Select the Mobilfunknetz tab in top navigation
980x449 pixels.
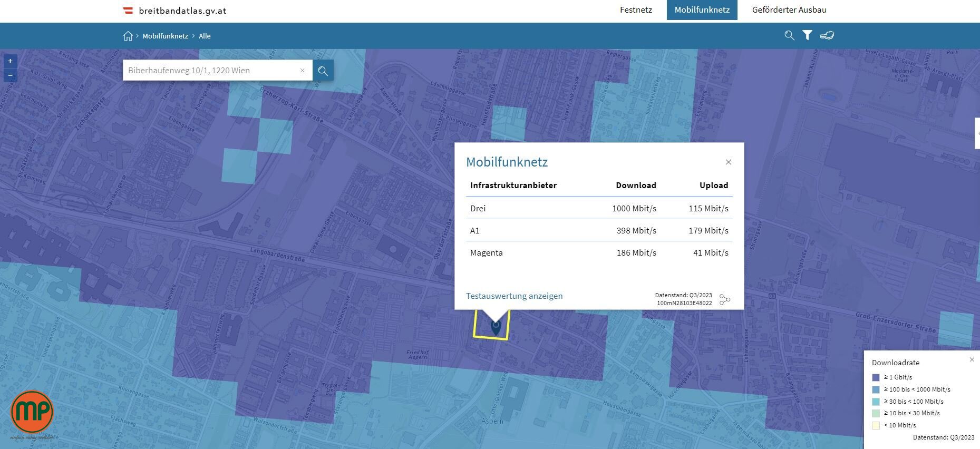(x=702, y=10)
